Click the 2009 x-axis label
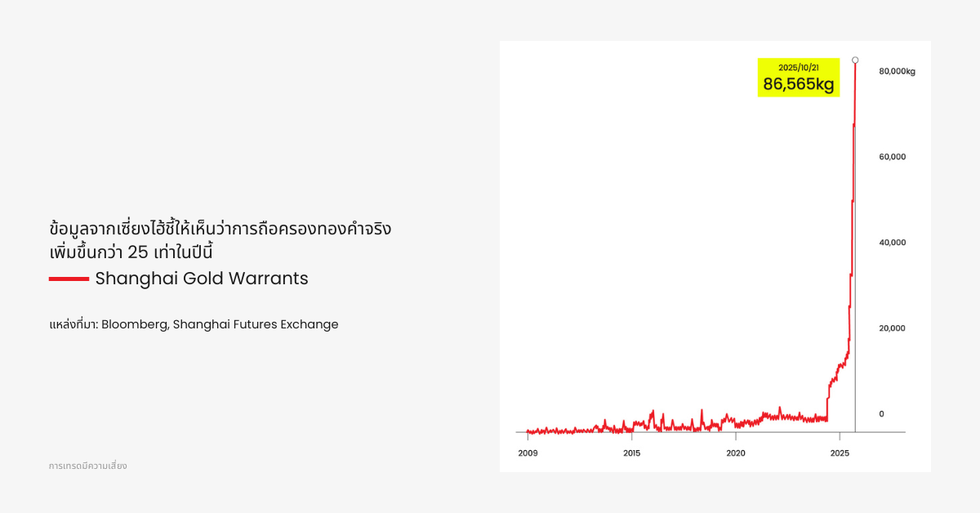 pyautogui.click(x=528, y=453)
